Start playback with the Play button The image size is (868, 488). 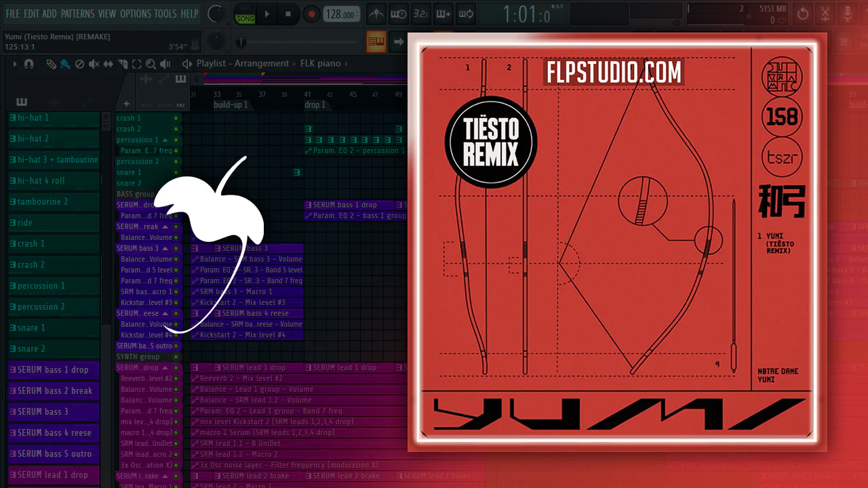(267, 14)
